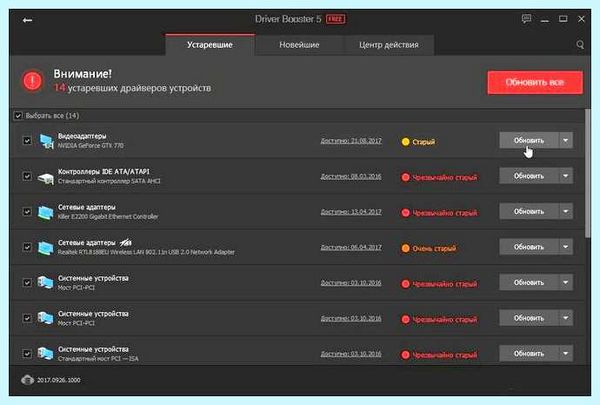Image resolution: width=600 pixels, height=405 pixels.
Task: Toggle the Выбрать все (14) checkbox
Action: [18, 116]
